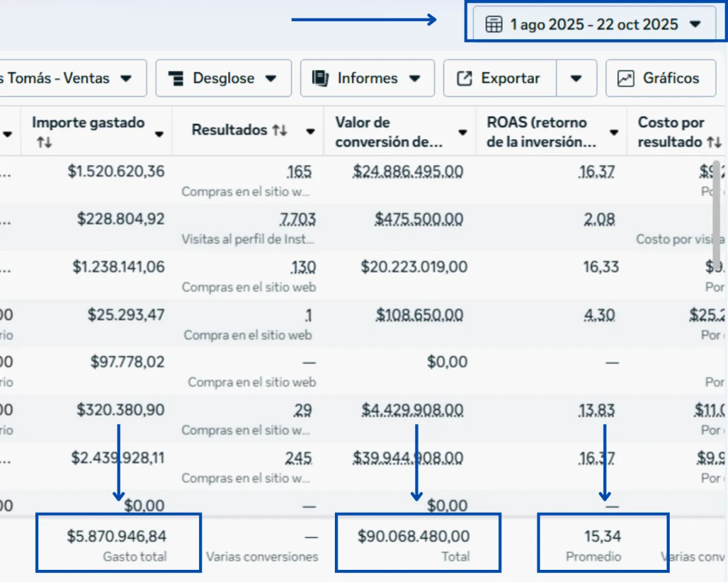
Task: Click the text Visitas al perfil de Inst...
Action: tap(248, 239)
